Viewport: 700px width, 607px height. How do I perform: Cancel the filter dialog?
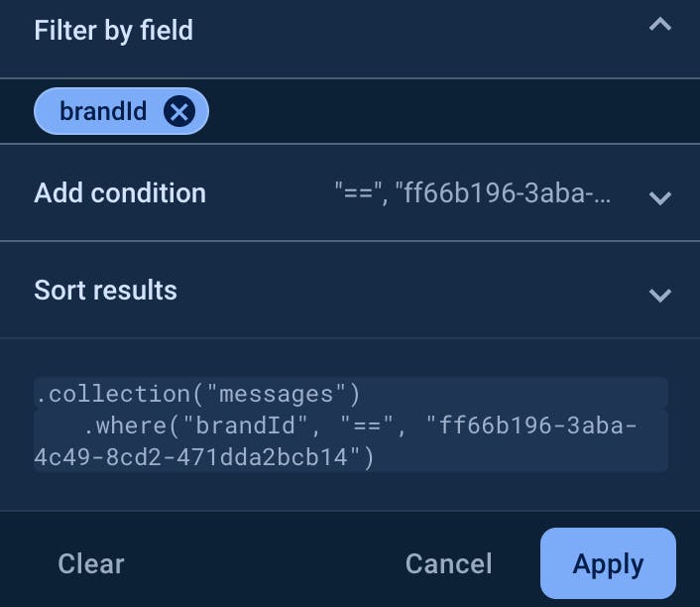point(448,563)
